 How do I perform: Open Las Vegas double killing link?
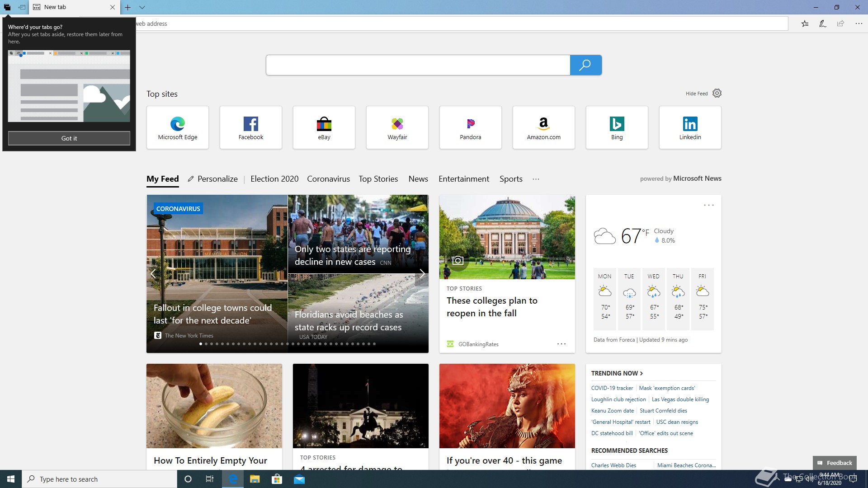680,399
